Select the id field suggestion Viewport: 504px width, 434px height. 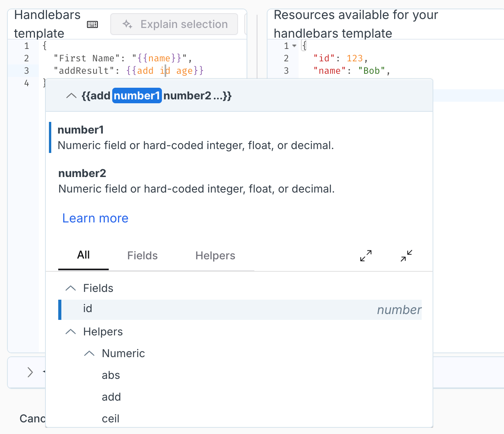click(x=240, y=310)
